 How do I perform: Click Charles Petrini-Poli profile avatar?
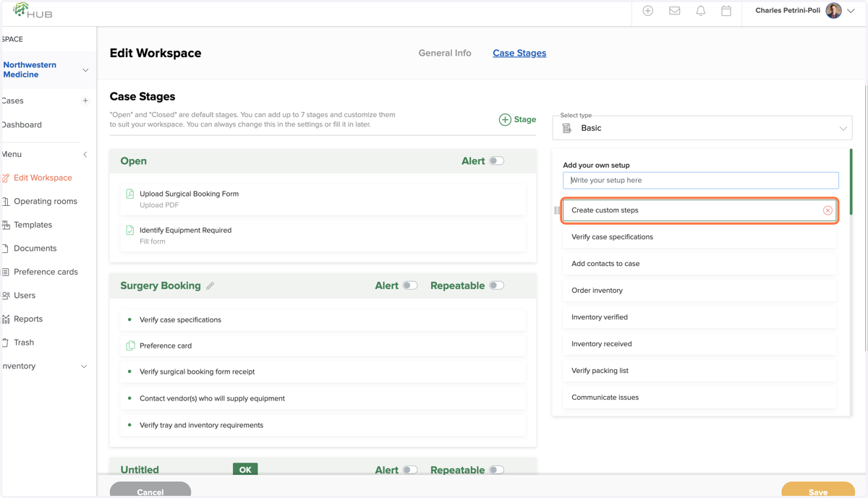click(833, 11)
